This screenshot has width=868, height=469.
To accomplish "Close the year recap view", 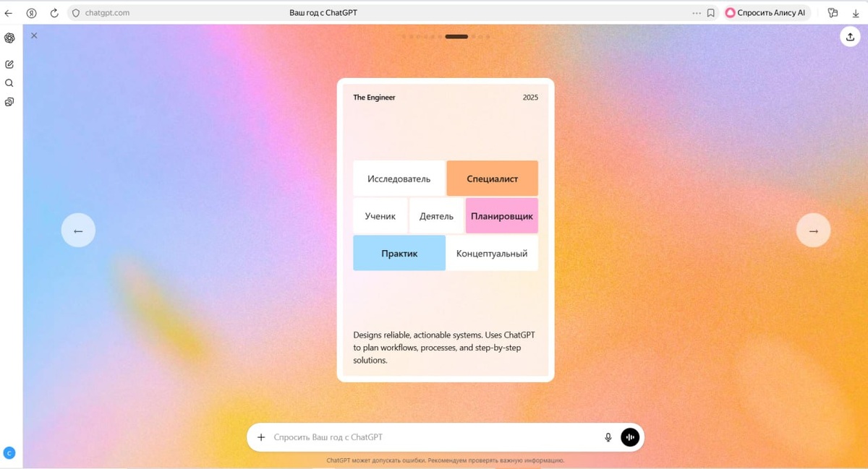I will [x=34, y=35].
